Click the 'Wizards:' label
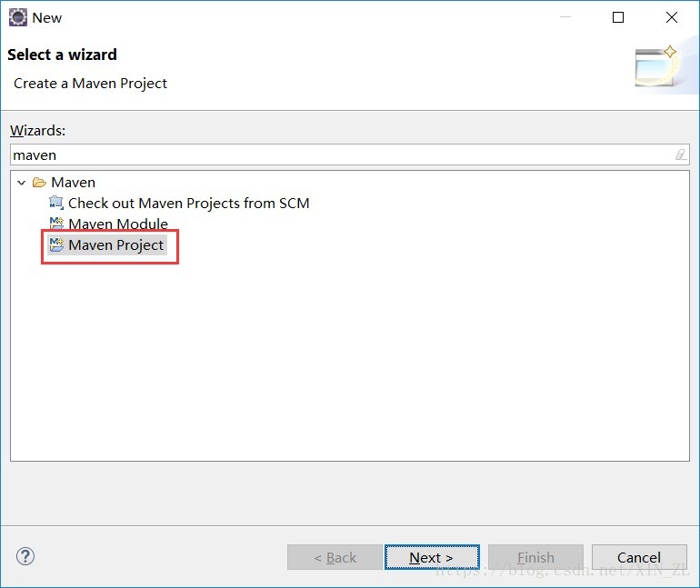The width and height of the screenshot is (700, 588). click(37, 130)
